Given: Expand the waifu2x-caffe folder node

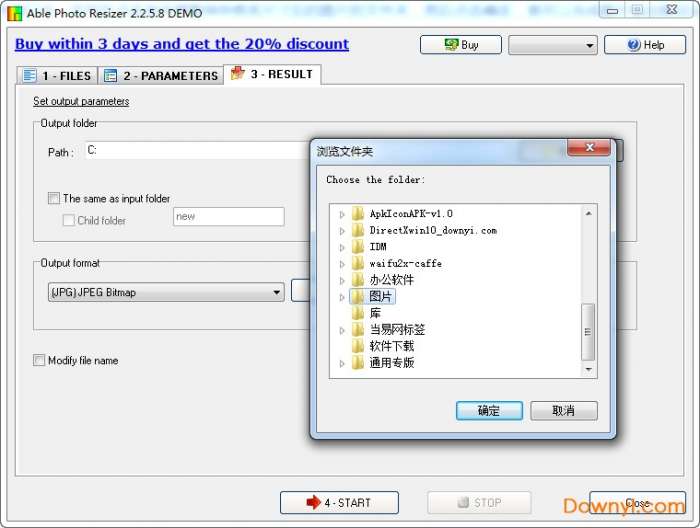Looking at the screenshot, I should (342, 264).
